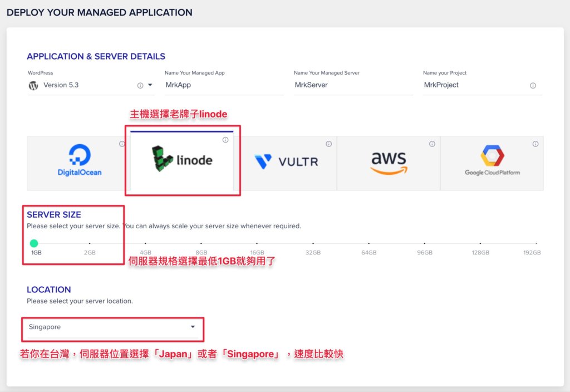Click the 'Please select your server location.' text
Image resolution: width=570 pixels, height=392 pixels.
(x=80, y=301)
